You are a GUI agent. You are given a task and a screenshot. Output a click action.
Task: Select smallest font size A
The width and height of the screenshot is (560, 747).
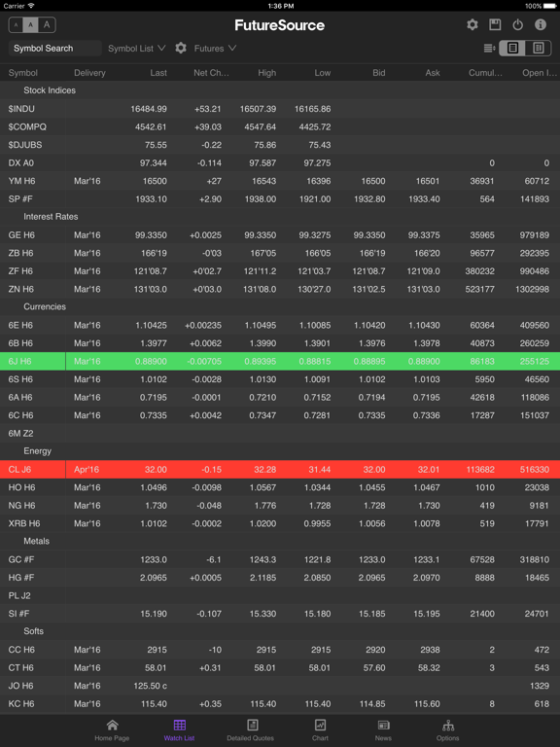tap(17, 24)
